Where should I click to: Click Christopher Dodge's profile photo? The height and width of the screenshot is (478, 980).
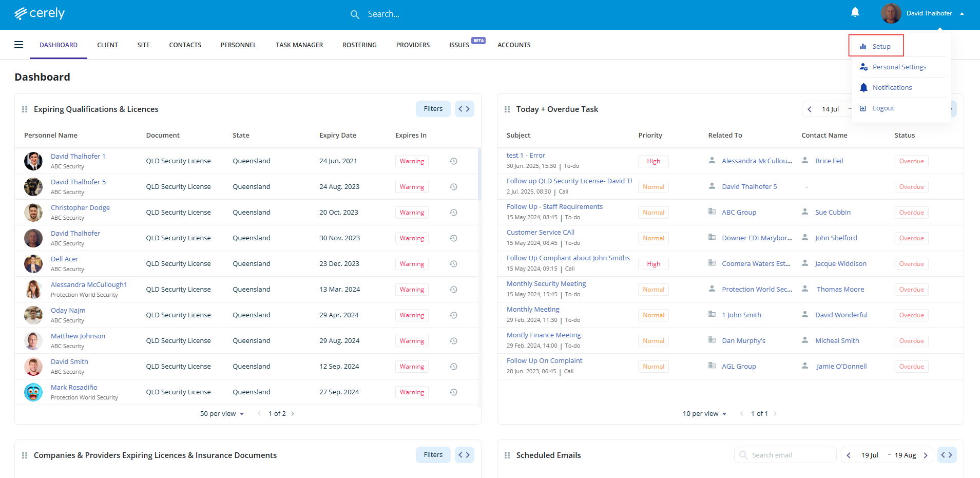coord(33,213)
